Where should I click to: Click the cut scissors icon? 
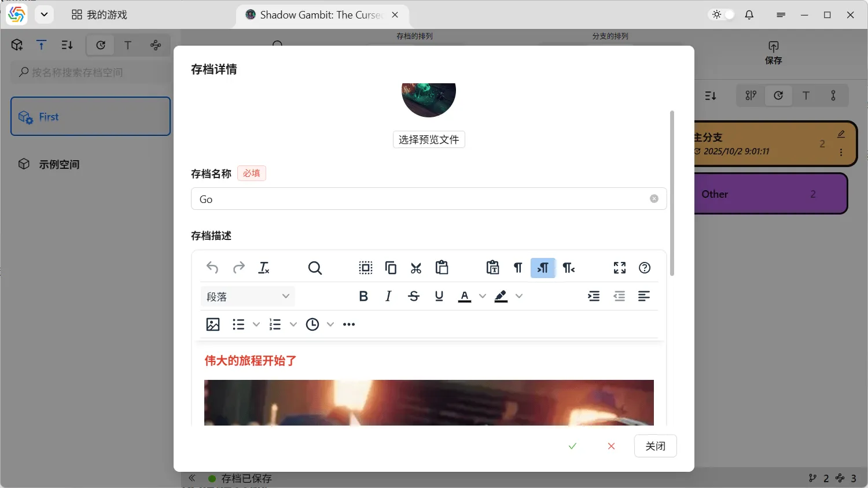click(416, 268)
